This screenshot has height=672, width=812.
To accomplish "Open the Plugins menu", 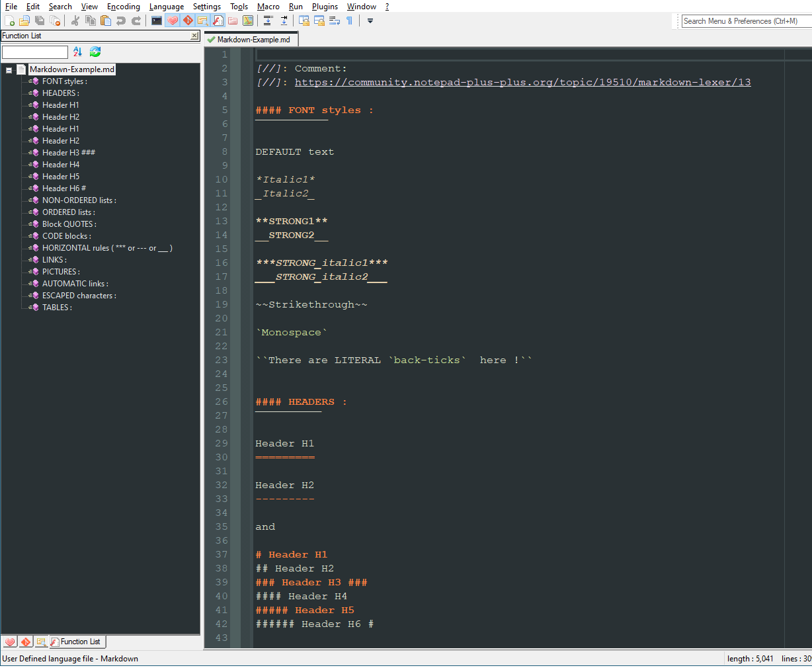I will pyautogui.click(x=325, y=7).
